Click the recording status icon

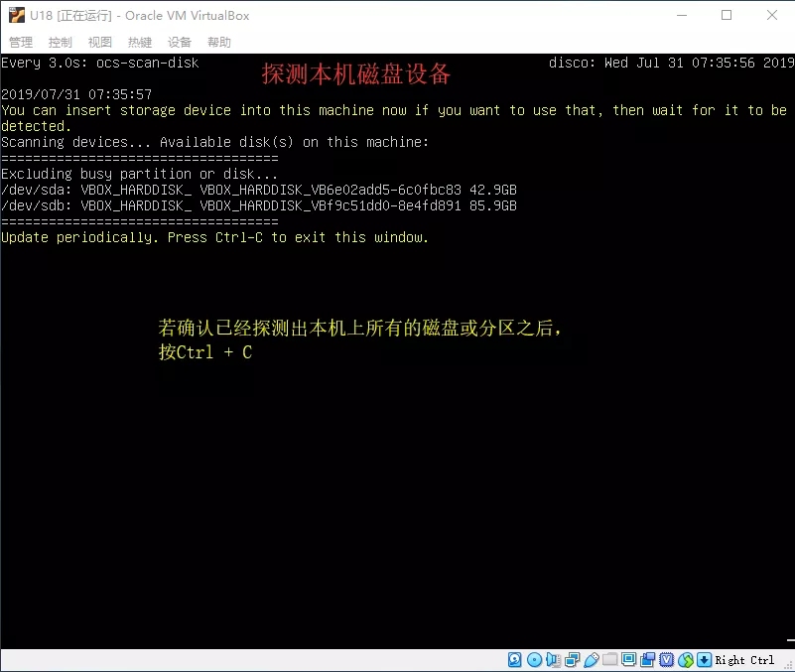coord(648,660)
